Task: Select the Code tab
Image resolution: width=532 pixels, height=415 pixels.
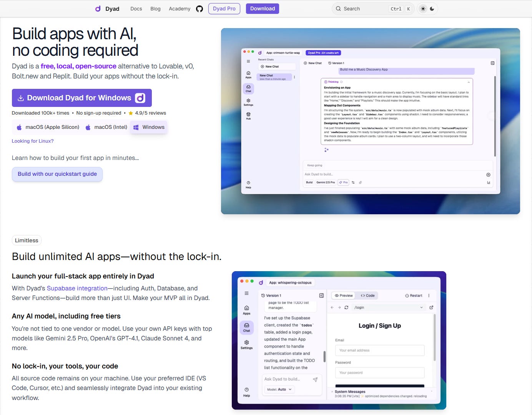Action: pos(367,295)
